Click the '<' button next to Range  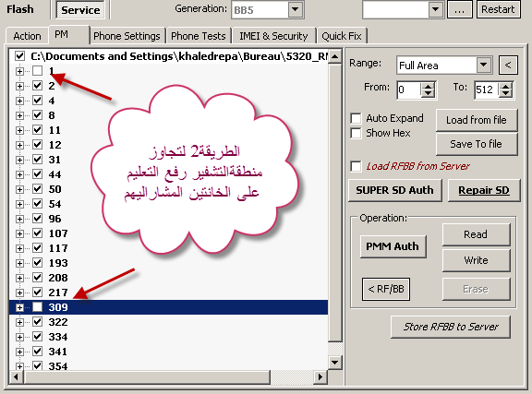[x=508, y=65]
